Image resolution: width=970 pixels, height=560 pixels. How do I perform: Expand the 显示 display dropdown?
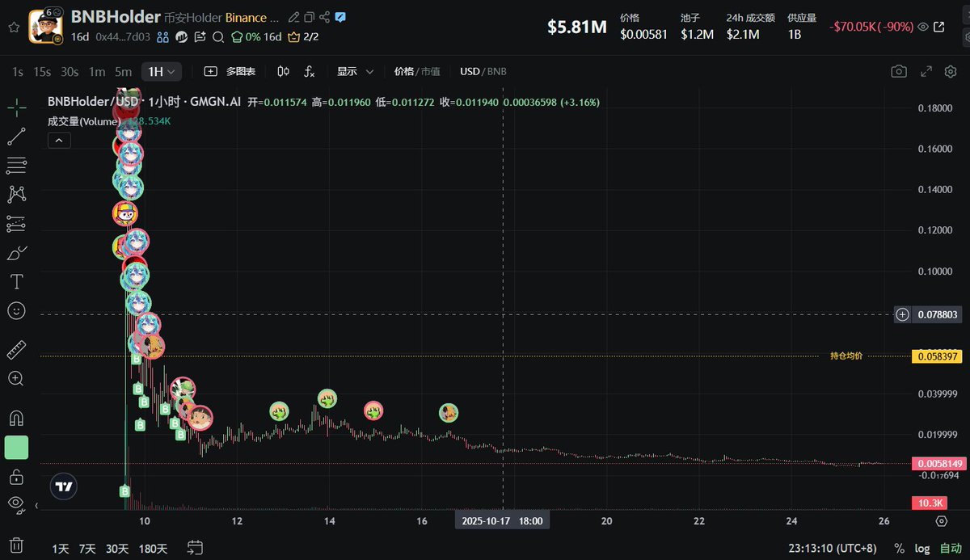coord(355,72)
